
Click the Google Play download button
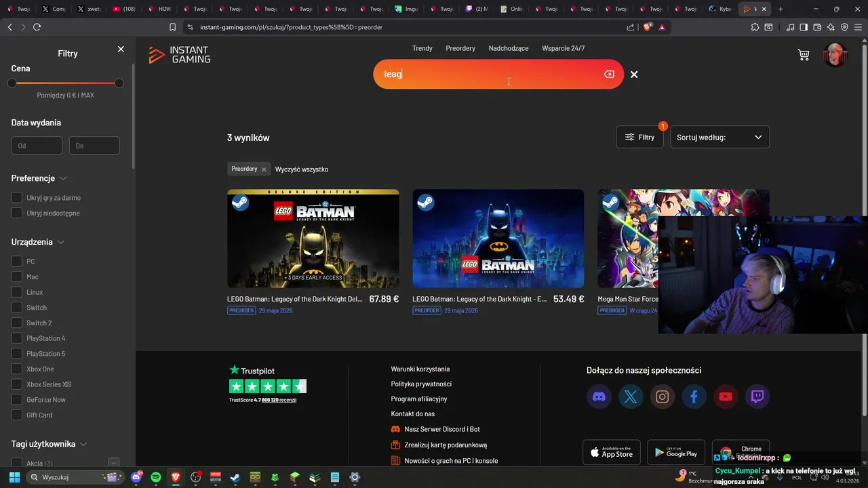(x=676, y=452)
